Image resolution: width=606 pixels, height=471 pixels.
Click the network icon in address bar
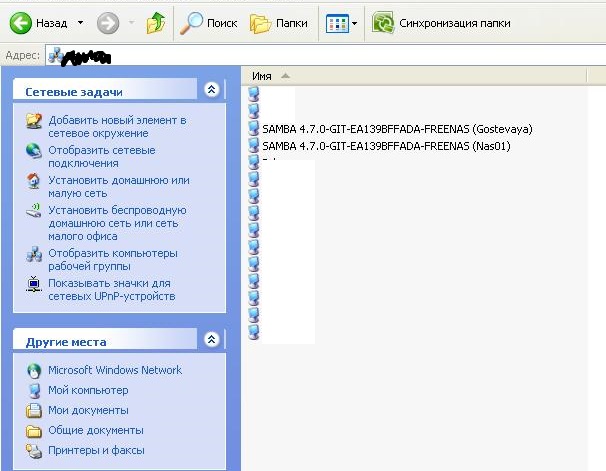point(56,55)
